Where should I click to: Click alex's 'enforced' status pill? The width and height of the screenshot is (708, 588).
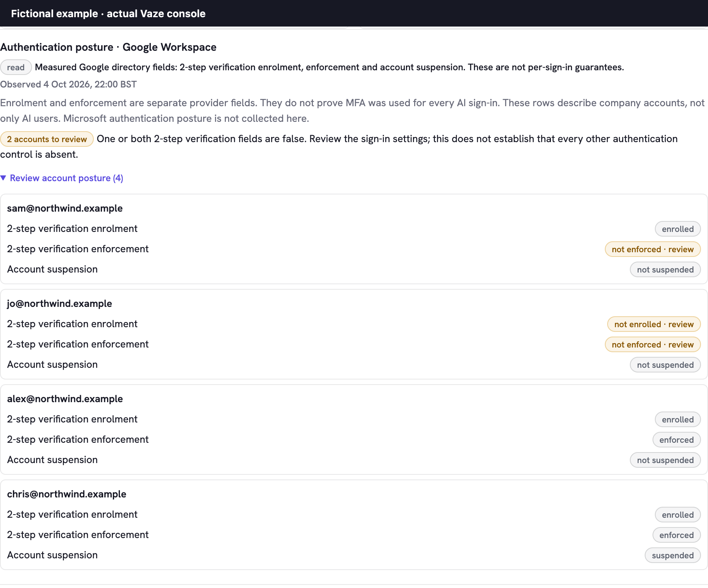coord(676,440)
